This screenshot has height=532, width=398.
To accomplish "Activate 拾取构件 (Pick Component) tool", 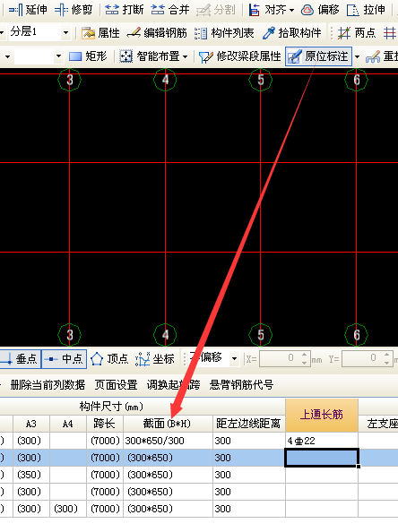I will [292, 33].
